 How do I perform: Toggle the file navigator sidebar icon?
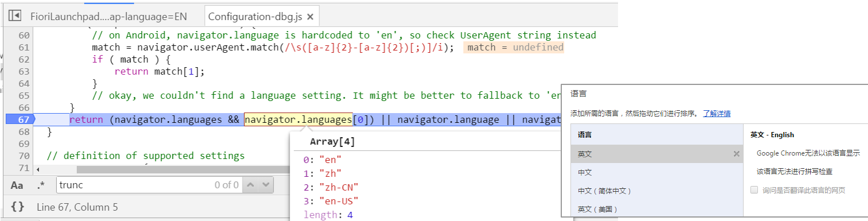click(15, 15)
